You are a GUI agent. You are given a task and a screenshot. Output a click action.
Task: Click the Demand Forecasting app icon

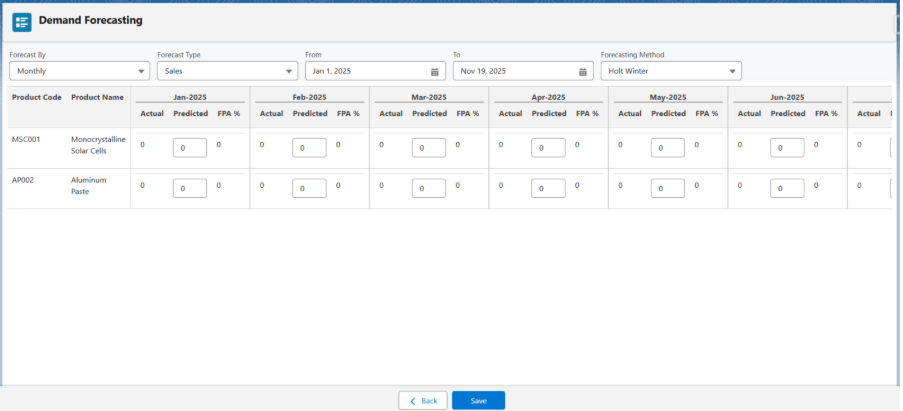point(21,21)
